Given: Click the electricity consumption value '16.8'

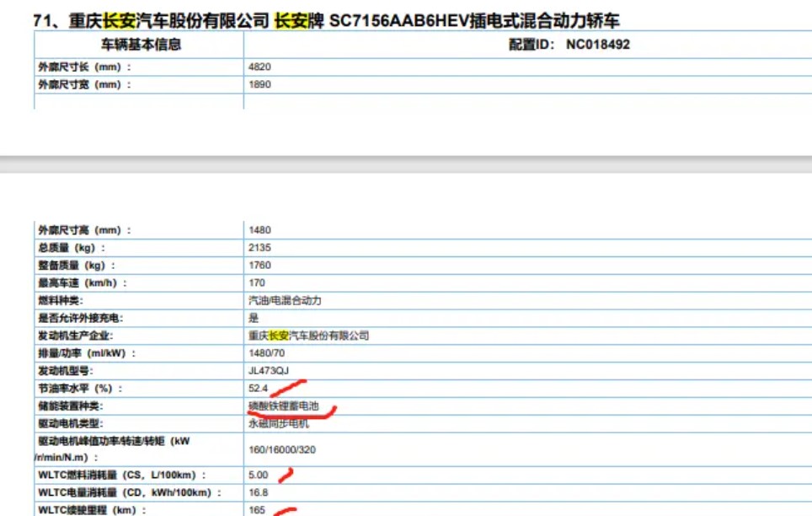Looking at the screenshot, I should (x=258, y=492).
